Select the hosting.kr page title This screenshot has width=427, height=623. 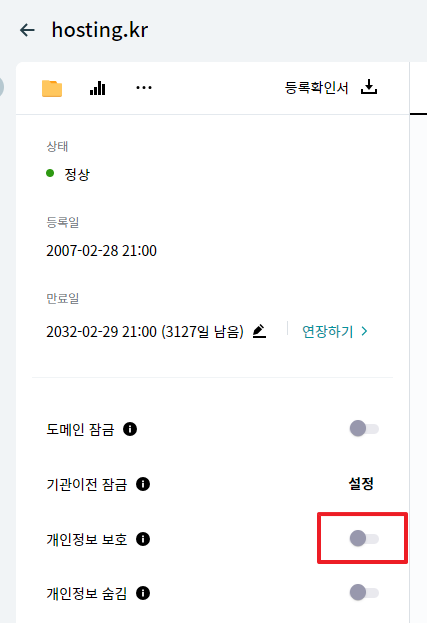(100, 30)
